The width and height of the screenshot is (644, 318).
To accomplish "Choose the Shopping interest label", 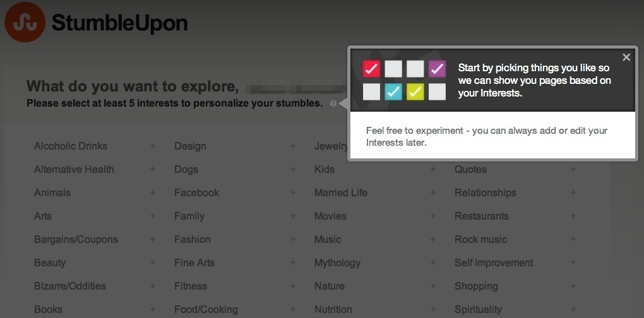I will click(x=476, y=286).
